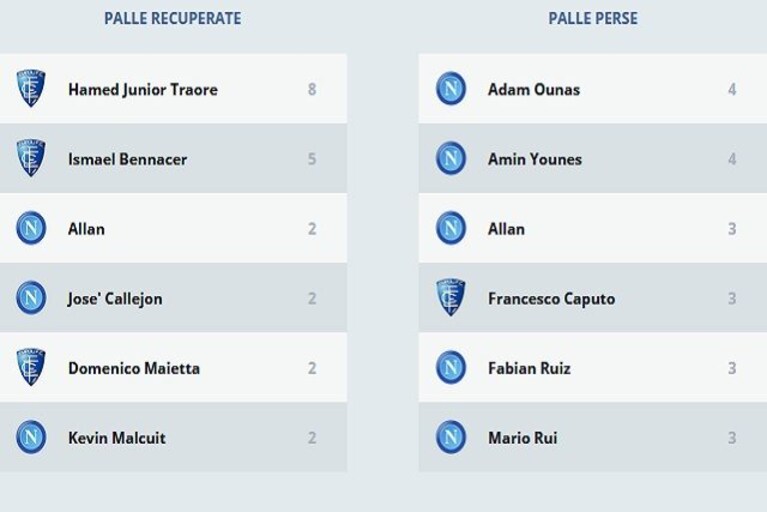Click Napoli logo beside Amin Younes
767x512 pixels.
point(451,158)
